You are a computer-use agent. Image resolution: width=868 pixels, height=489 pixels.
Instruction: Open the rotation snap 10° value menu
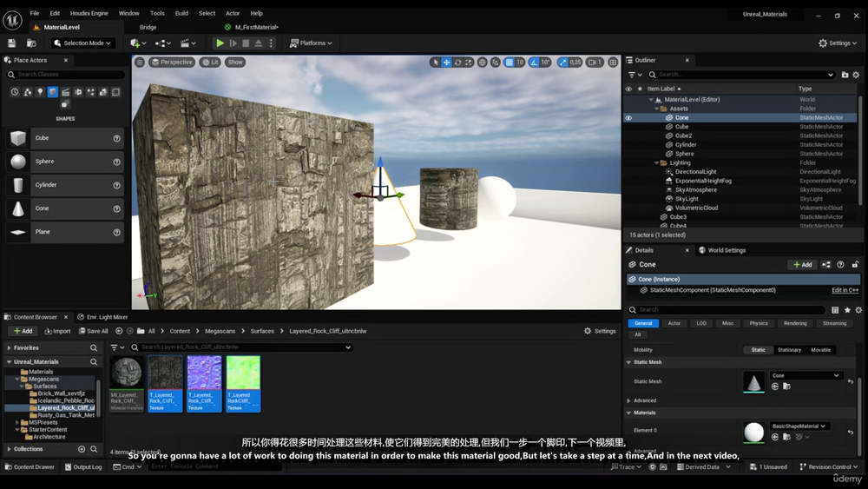point(545,62)
